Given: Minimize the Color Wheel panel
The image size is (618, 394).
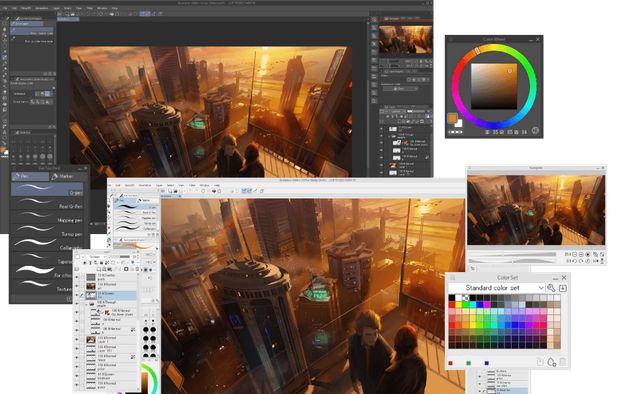Looking at the screenshot, I should tap(531, 39).
